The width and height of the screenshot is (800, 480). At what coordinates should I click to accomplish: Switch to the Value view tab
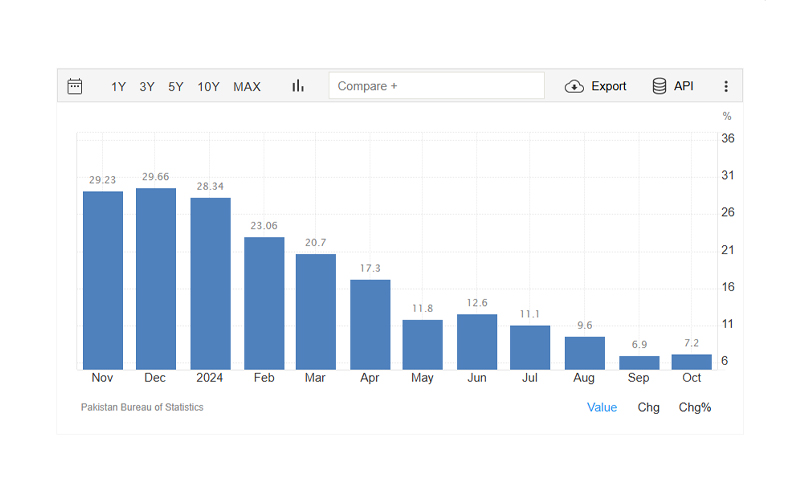(x=602, y=407)
